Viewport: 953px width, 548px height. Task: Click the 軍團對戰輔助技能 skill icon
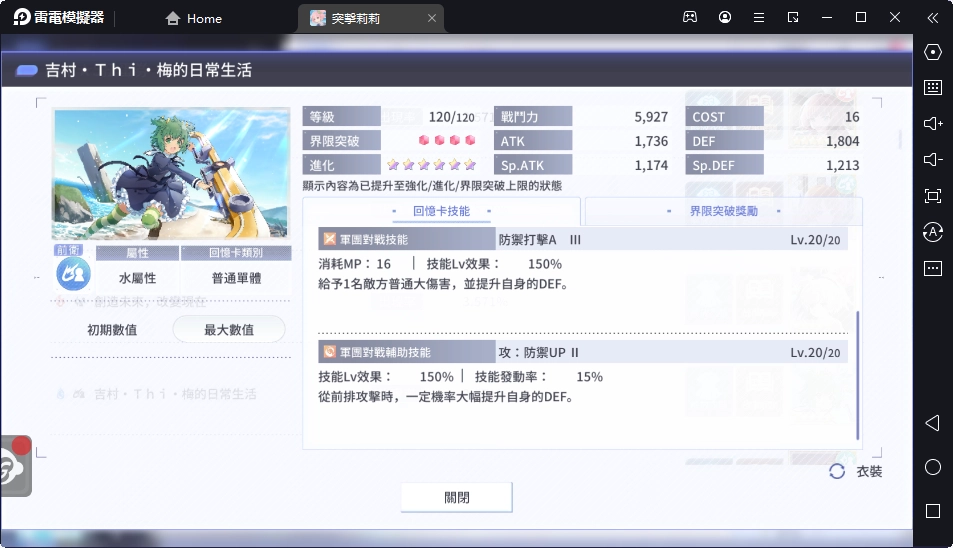(329, 352)
